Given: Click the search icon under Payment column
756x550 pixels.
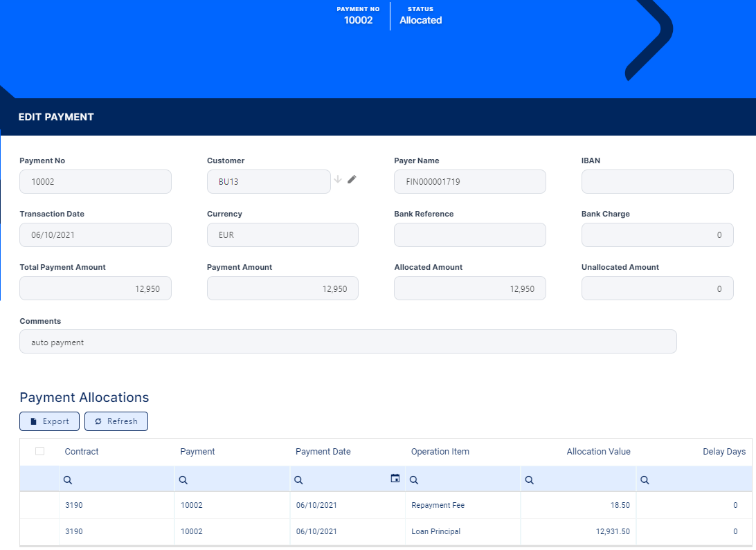Looking at the screenshot, I should coord(183,480).
